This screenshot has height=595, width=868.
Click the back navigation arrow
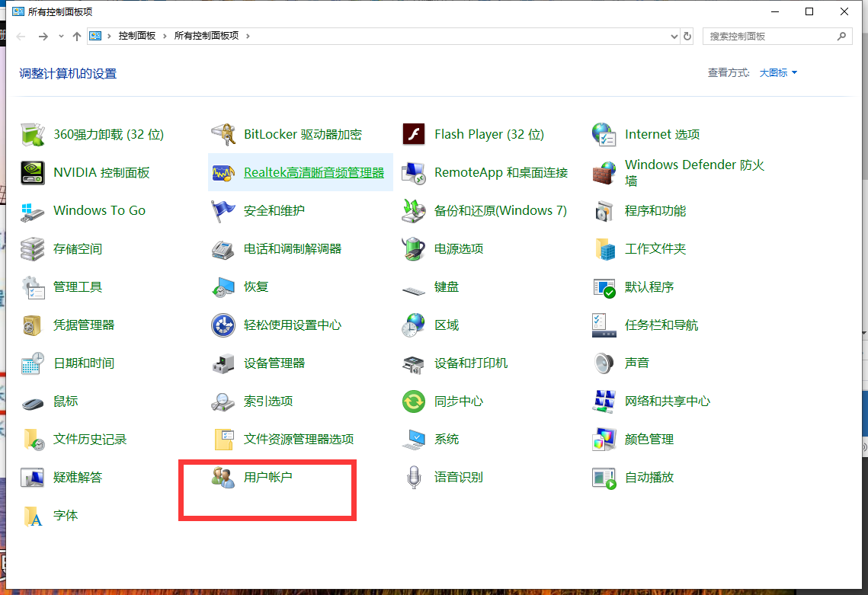pos(21,35)
